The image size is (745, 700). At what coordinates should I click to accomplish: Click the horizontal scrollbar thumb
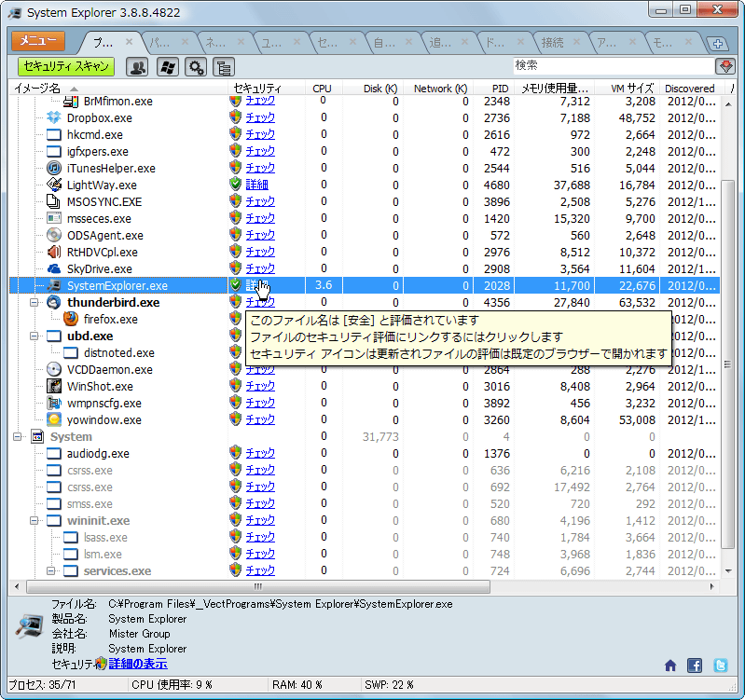(258, 586)
